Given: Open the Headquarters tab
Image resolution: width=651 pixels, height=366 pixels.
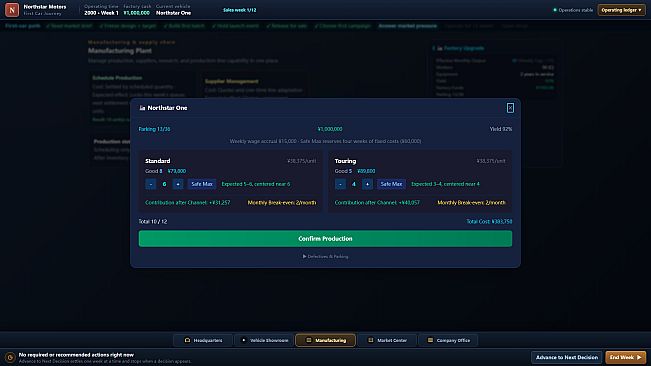Looking at the screenshot, I should (203, 340).
